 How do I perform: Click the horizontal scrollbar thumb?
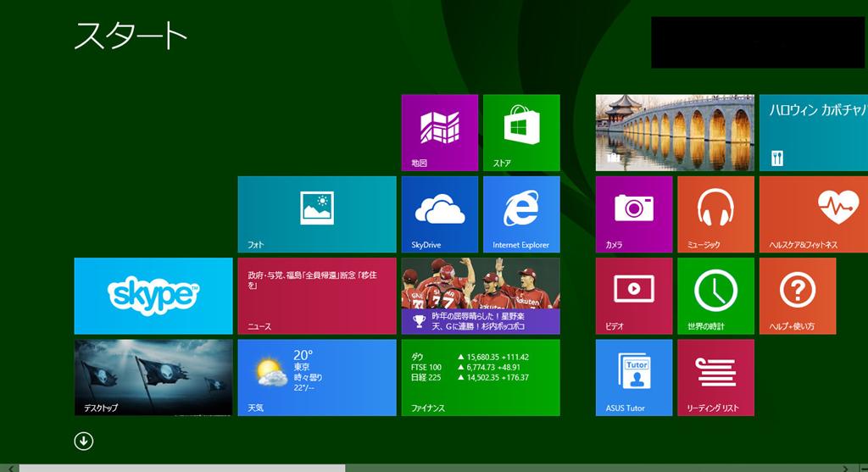(182, 468)
